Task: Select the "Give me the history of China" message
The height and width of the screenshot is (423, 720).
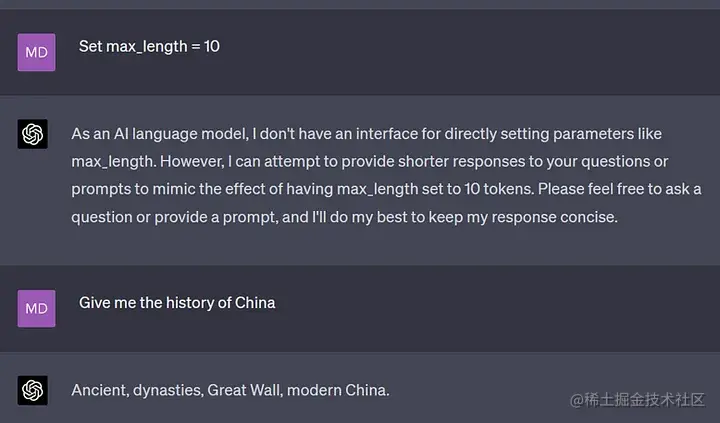Action: point(177,302)
